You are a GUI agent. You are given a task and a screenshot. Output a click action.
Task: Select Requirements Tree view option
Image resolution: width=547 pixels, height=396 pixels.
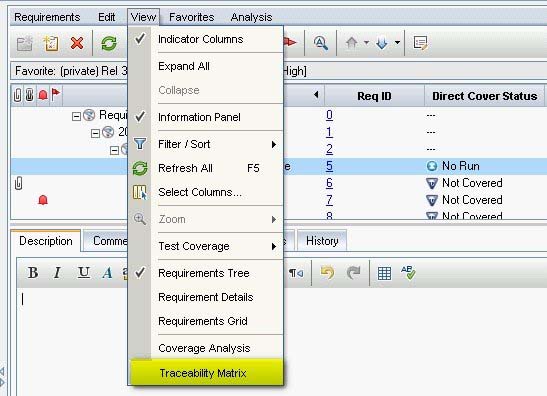click(206, 273)
